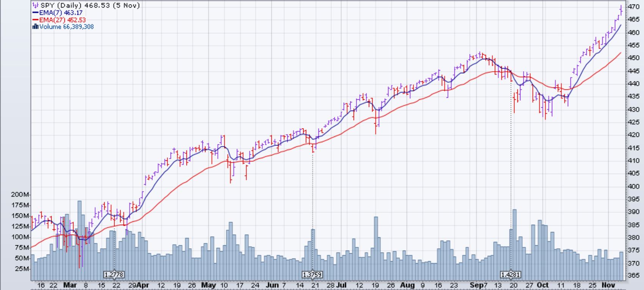Click the 470 price axis label
The width and height of the screenshot is (644, 290).
633,7
